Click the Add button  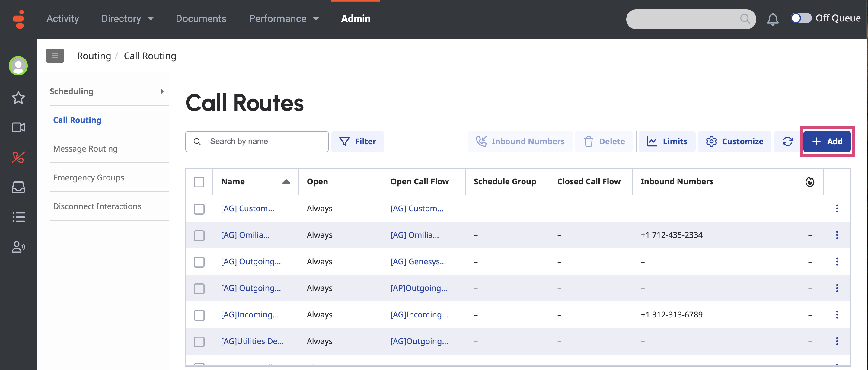click(827, 141)
